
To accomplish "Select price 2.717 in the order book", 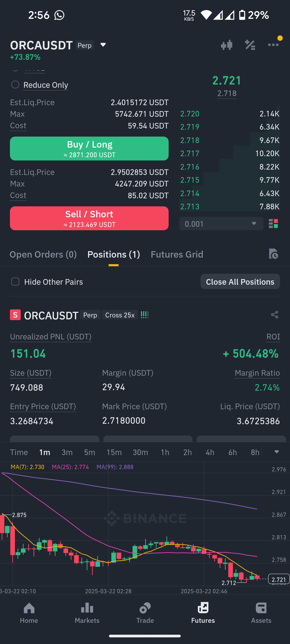I will pos(190,153).
